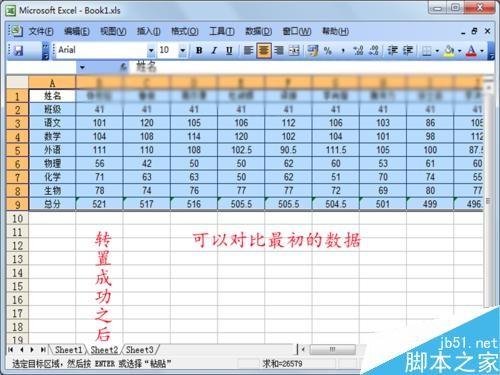Screen dimensions: 500x375
Task: Open the 格式(O) menu
Action: click(x=185, y=31)
